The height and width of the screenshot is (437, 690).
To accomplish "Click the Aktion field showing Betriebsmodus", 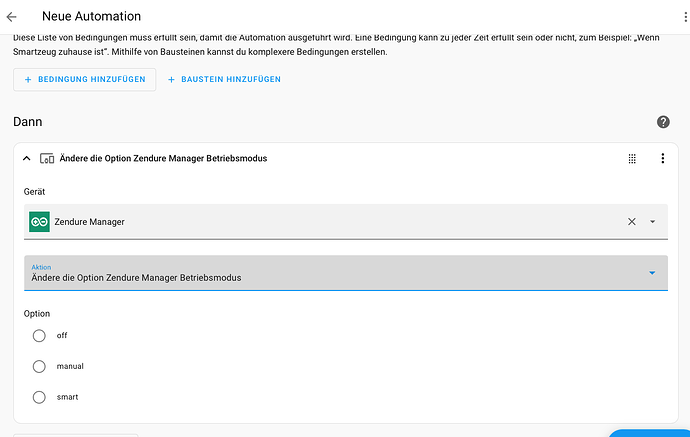I will point(346,273).
